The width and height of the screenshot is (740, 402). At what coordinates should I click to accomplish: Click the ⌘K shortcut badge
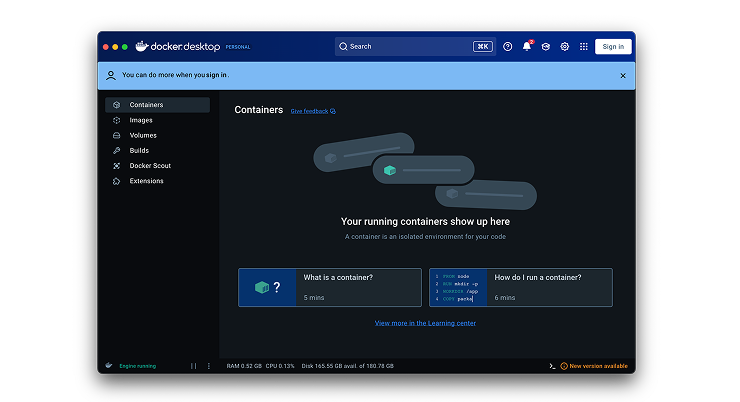coord(482,46)
